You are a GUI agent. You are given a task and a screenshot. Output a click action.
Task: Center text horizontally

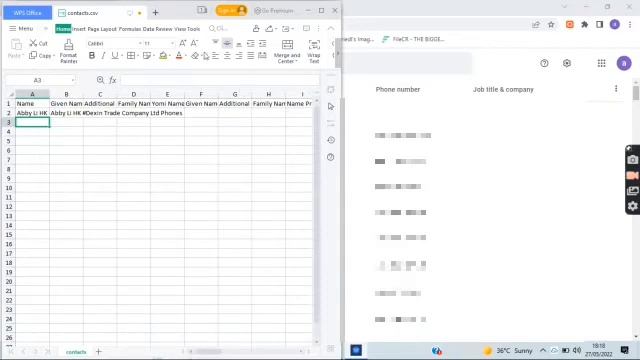point(227,56)
